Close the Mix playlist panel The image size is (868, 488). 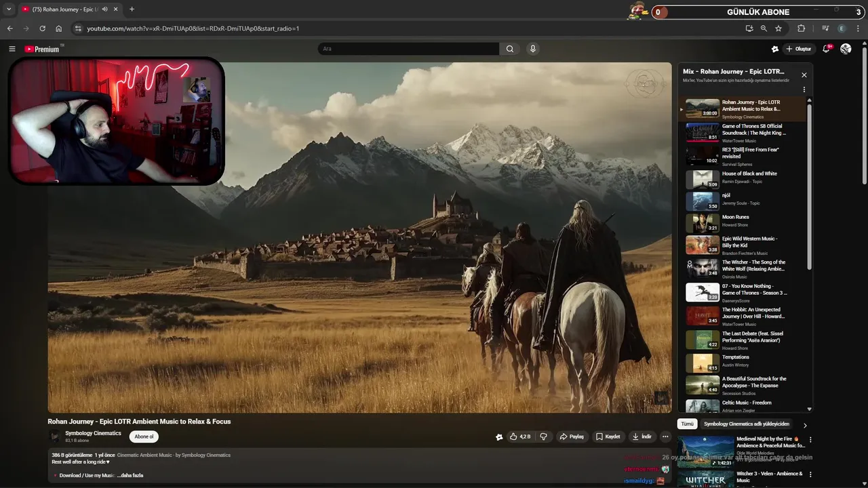(x=804, y=75)
